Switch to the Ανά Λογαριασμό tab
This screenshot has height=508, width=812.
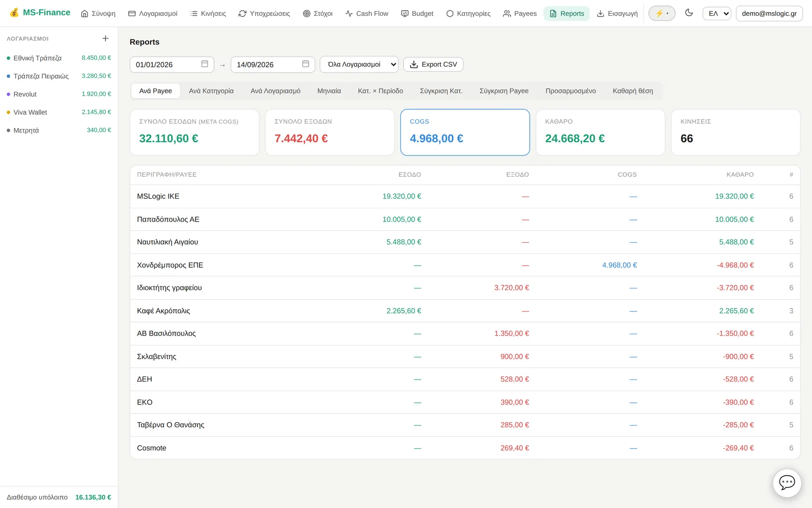click(x=276, y=91)
